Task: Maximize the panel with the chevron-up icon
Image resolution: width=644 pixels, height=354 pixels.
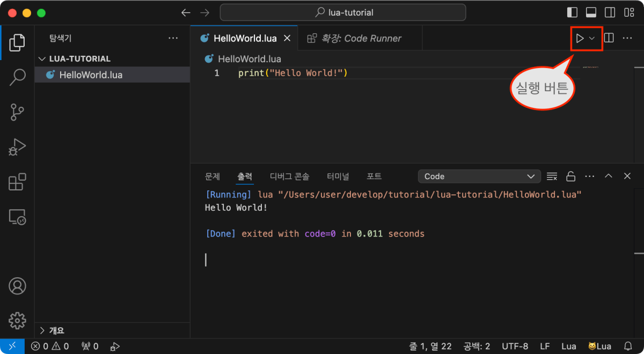Action: coord(609,176)
